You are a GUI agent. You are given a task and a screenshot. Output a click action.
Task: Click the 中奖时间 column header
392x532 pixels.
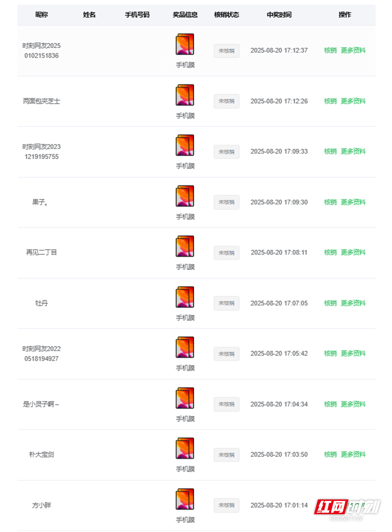(279, 15)
